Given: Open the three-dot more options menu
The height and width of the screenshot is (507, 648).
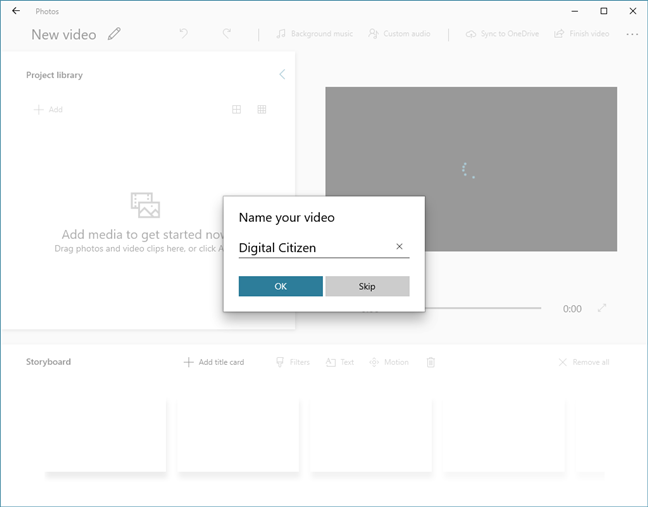Looking at the screenshot, I should [632, 34].
